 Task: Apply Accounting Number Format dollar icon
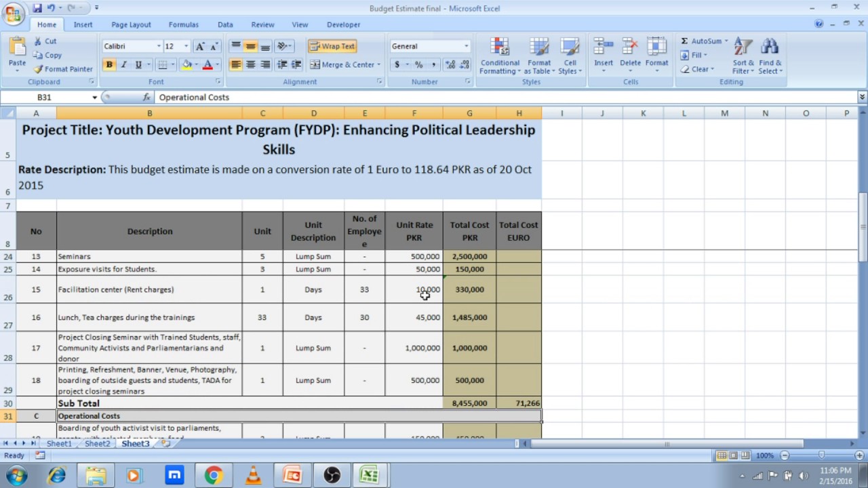coord(397,64)
